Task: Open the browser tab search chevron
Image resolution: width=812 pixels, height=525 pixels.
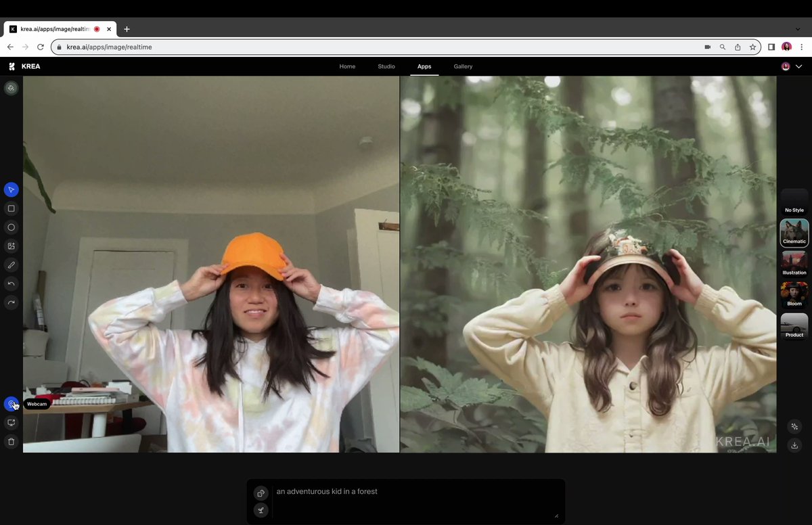Action: pyautogui.click(x=797, y=29)
